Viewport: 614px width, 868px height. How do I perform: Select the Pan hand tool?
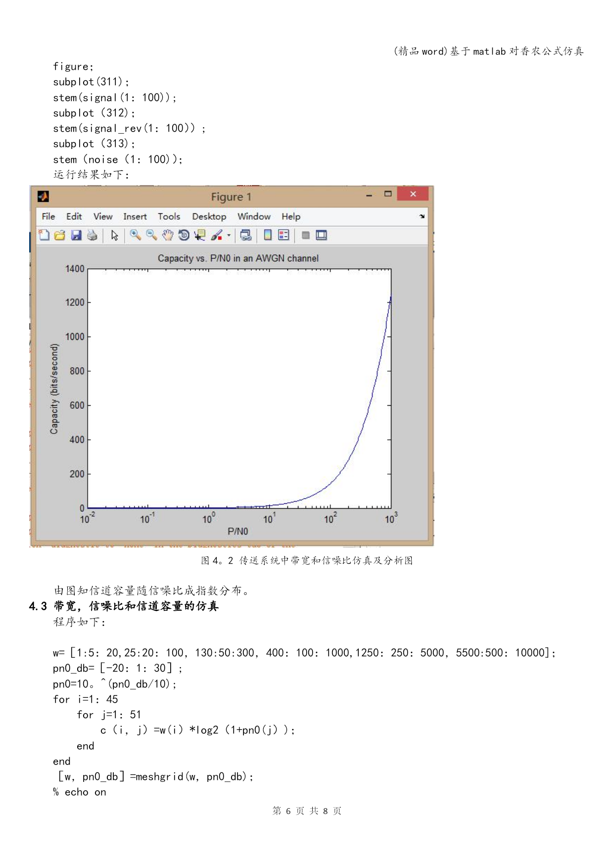[168, 236]
